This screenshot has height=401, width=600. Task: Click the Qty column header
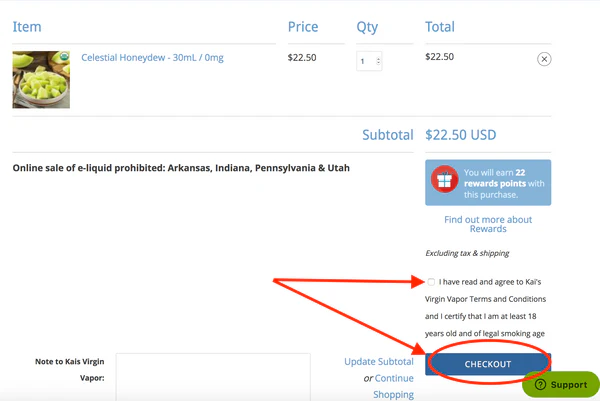(x=367, y=27)
